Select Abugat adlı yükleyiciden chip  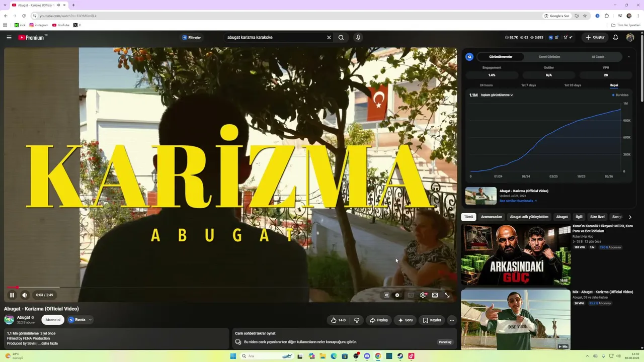click(529, 217)
